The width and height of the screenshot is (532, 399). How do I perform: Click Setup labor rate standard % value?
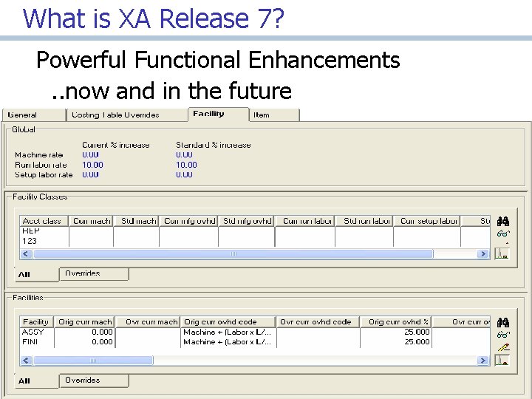184,174
